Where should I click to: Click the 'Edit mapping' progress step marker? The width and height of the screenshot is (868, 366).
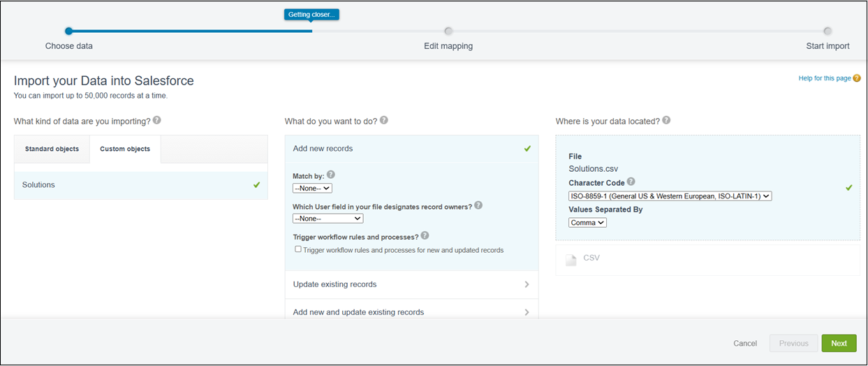point(448,31)
